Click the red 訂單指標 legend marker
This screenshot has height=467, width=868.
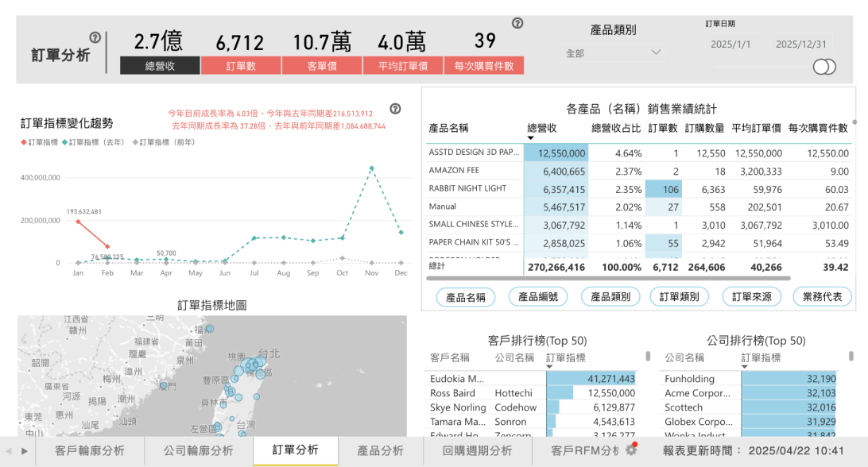click(24, 142)
